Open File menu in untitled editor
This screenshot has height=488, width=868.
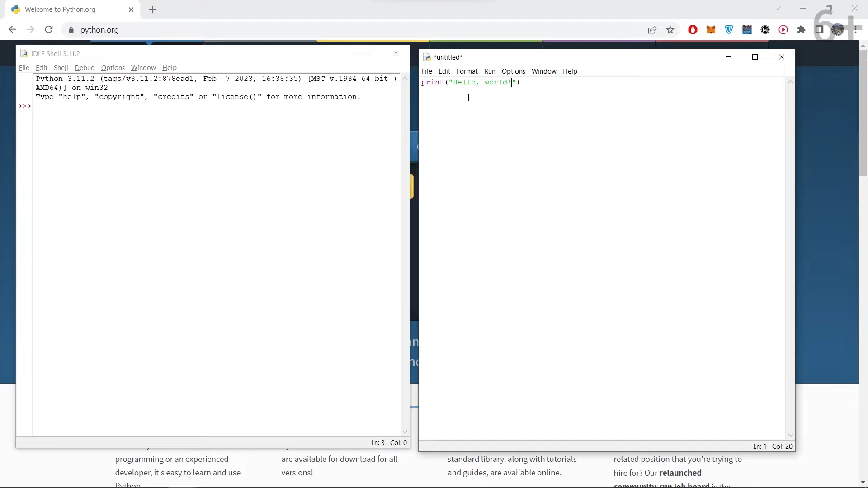pyautogui.click(x=427, y=71)
